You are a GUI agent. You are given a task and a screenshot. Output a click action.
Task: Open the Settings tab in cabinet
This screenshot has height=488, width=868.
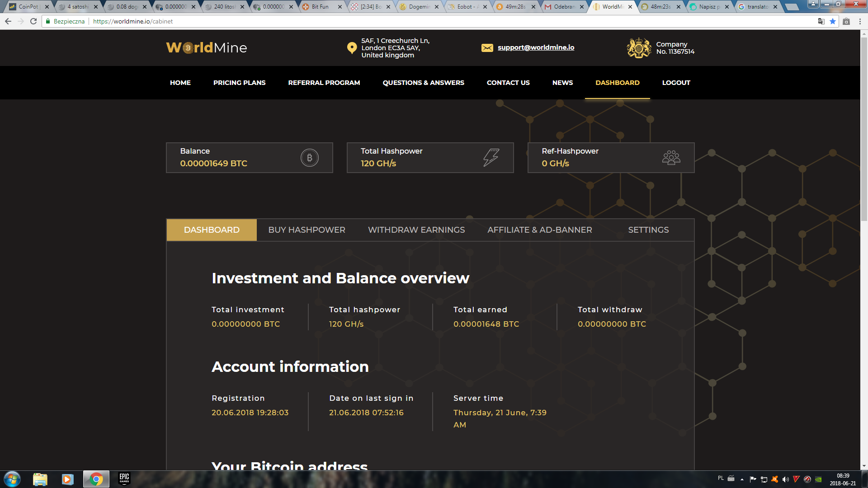tap(648, 230)
